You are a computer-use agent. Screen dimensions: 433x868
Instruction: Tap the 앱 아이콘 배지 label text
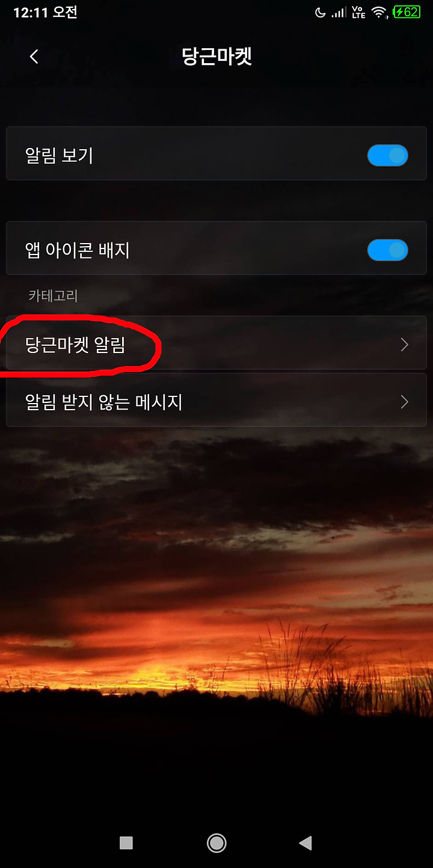click(x=78, y=250)
